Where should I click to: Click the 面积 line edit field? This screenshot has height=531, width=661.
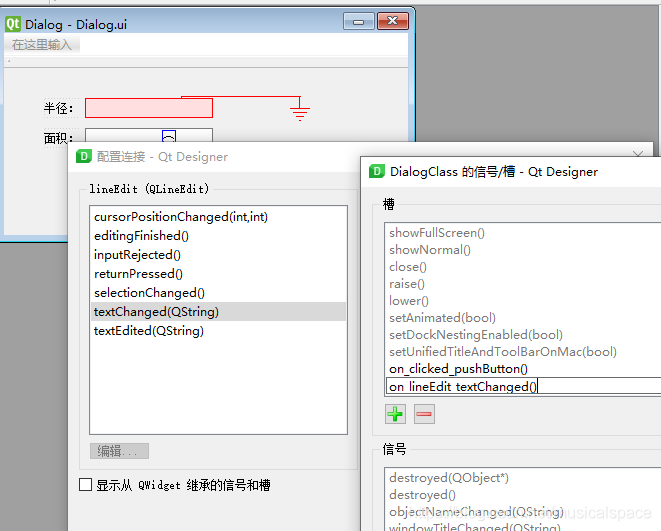click(149, 135)
